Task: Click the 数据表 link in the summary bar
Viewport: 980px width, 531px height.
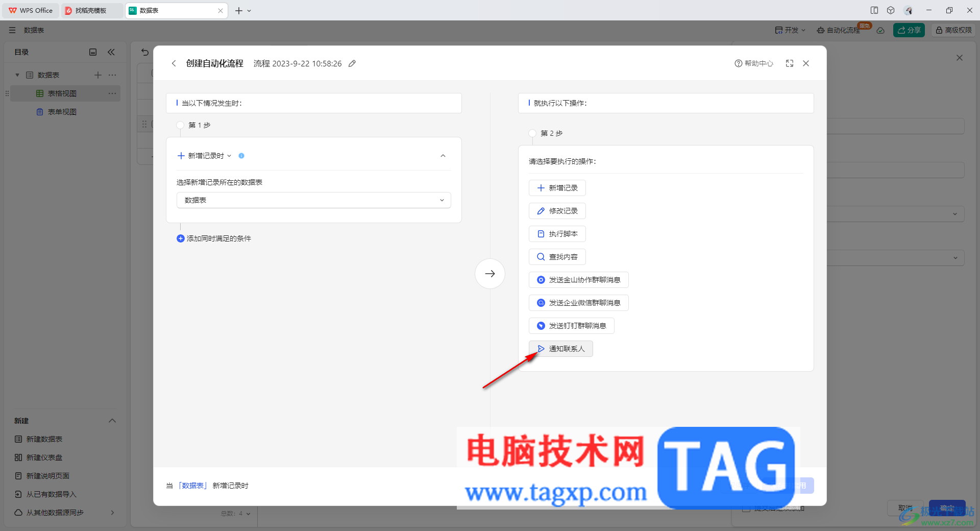Action: 193,486
